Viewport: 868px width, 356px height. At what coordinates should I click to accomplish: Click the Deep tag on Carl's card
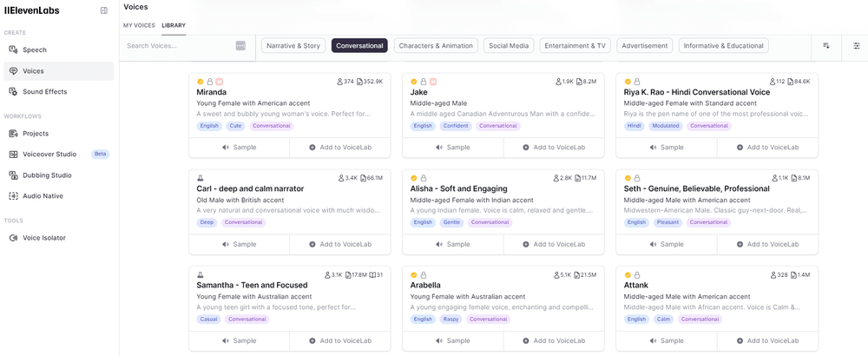(207, 222)
